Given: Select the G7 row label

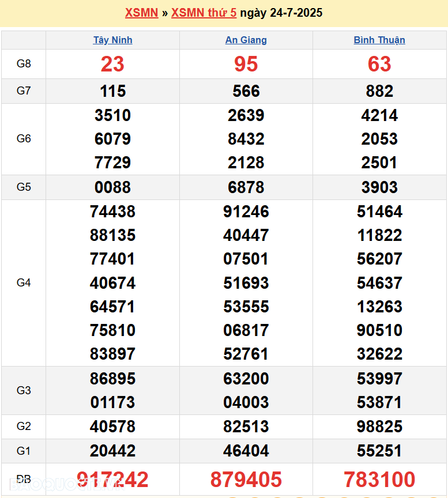Looking at the screenshot, I should 24,91.
